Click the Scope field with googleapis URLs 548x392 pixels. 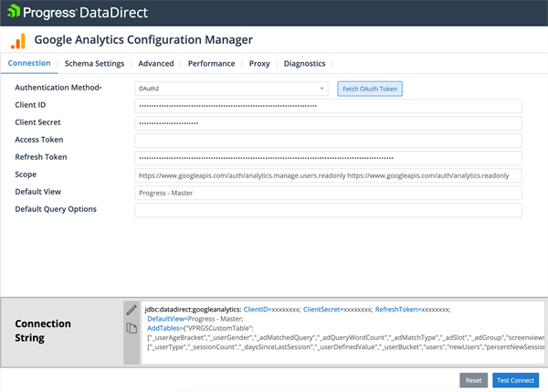click(x=328, y=175)
